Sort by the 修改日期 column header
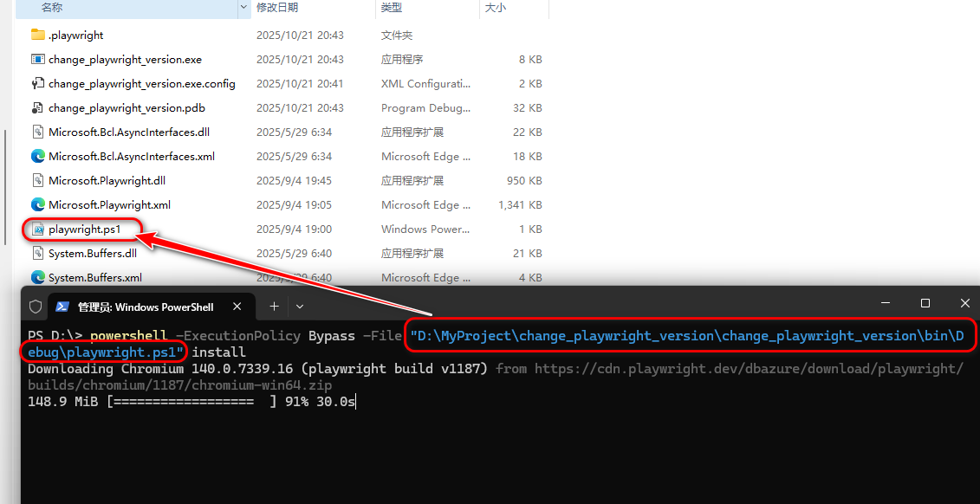The height and width of the screenshot is (504, 980). click(x=277, y=8)
